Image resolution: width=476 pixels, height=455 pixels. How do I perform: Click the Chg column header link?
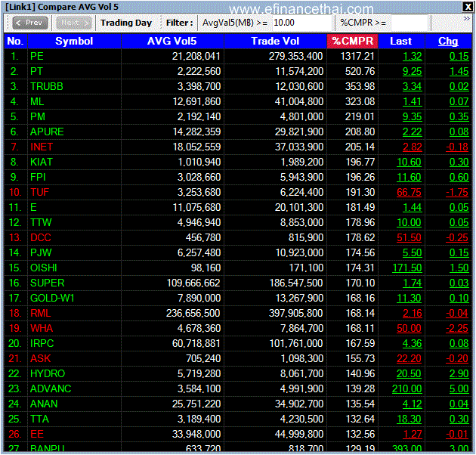pyautogui.click(x=448, y=41)
